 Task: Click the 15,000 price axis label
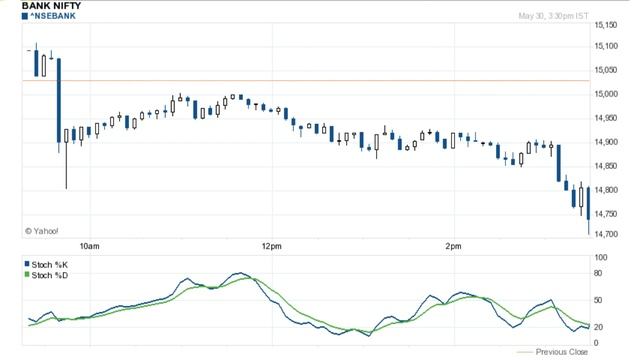606,94
